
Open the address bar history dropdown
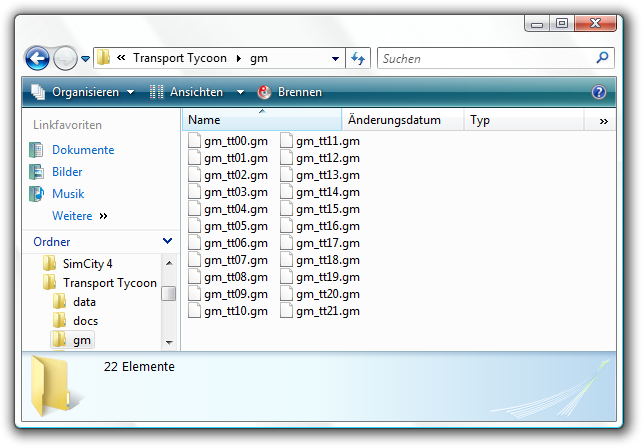335,59
